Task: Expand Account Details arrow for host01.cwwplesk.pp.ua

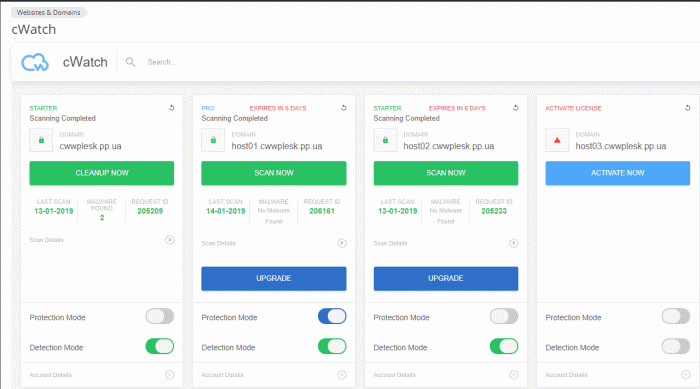Action: click(342, 375)
